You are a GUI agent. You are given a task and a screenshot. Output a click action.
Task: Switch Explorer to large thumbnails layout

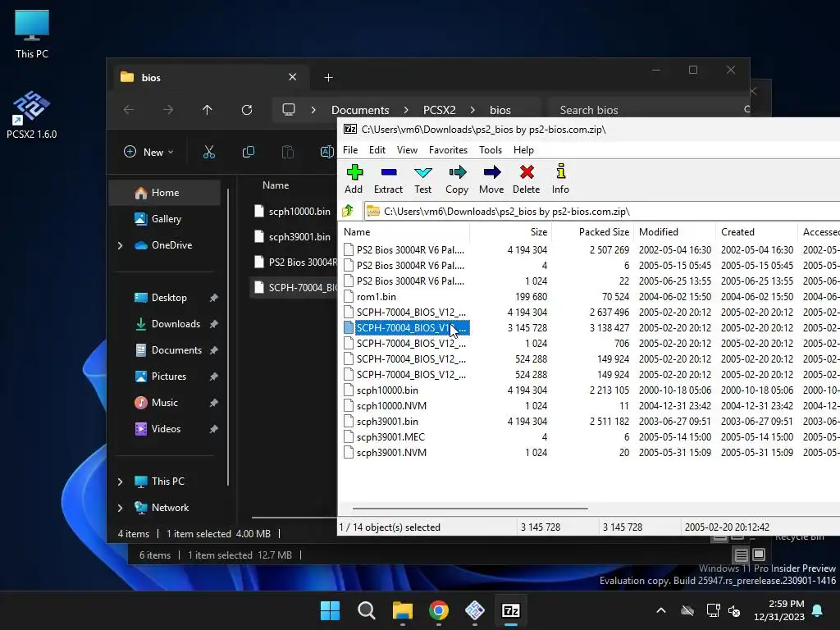(x=759, y=555)
